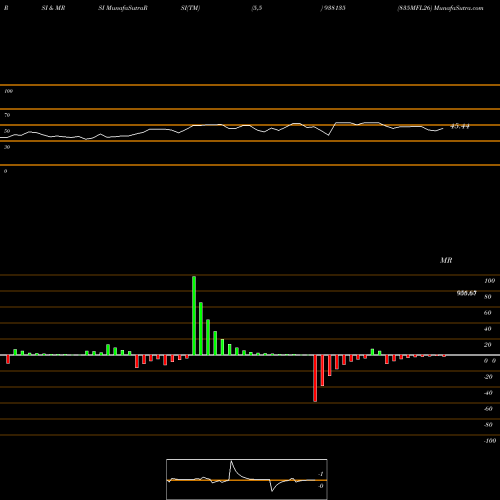Click the RSI value label "45.44"
Viewport: 500px width, 500px height.
point(460,126)
